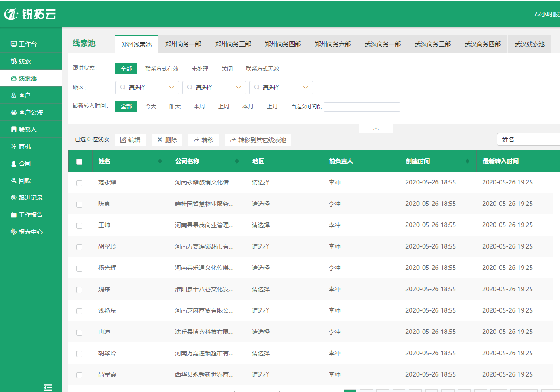The image size is (560, 392).
Task: Switch to the 郑州商务四部 tab
Action: coord(283,44)
